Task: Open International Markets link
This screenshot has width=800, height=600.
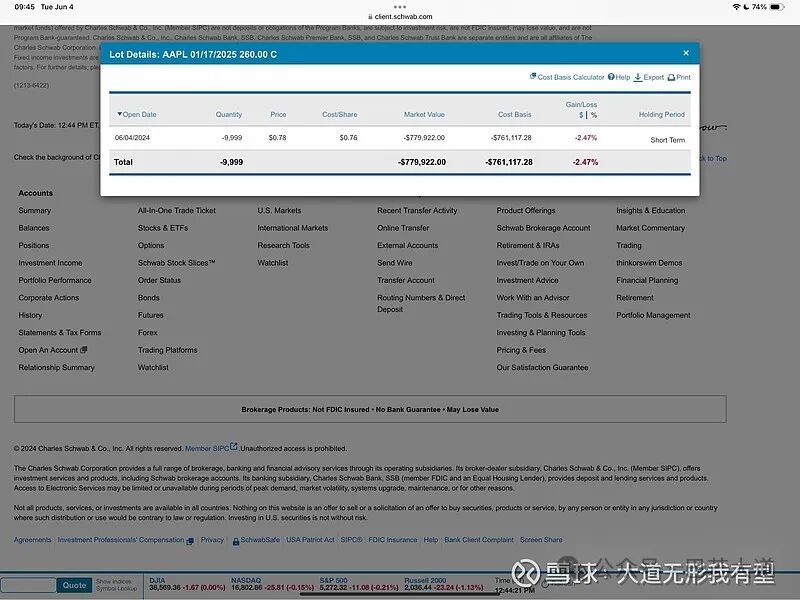Action: (x=292, y=228)
